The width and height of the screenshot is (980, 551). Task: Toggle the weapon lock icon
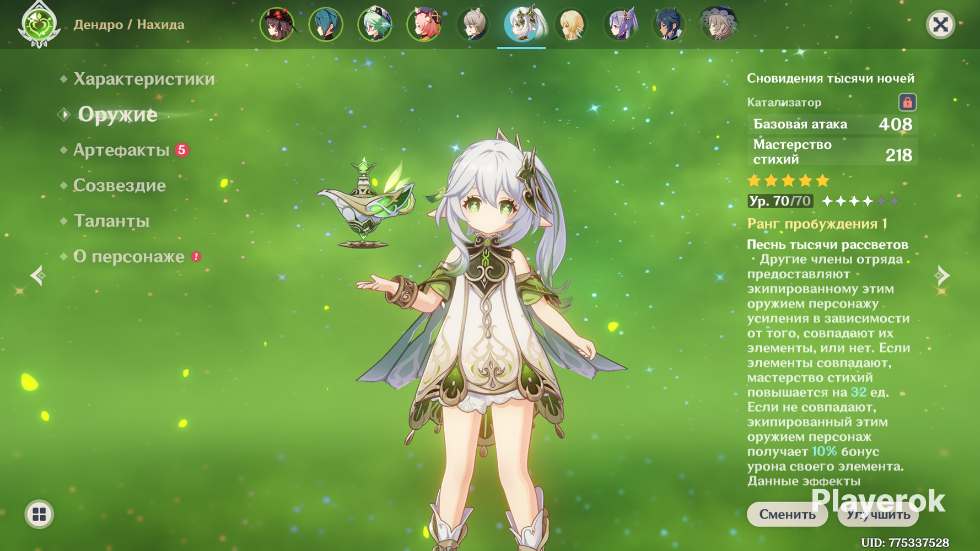pyautogui.click(x=907, y=102)
